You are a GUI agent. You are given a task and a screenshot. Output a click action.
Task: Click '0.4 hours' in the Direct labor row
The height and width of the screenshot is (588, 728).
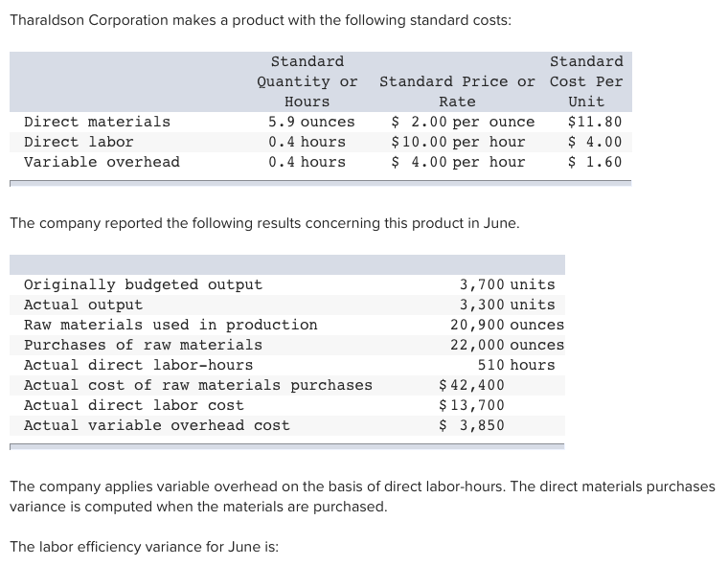coord(307,142)
